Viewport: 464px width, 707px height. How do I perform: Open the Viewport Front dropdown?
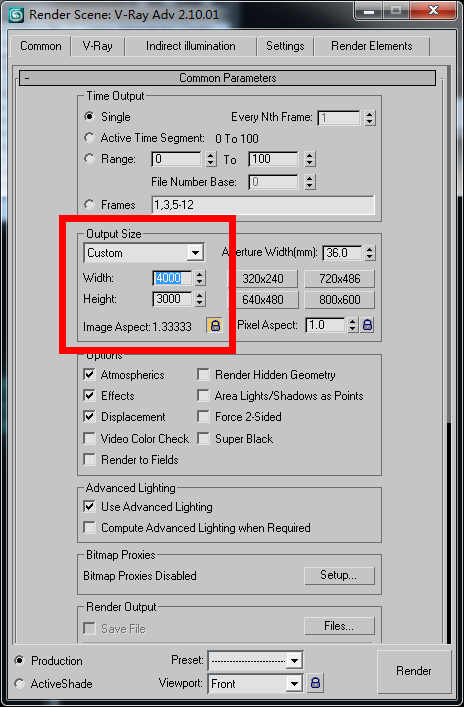click(255, 684)
